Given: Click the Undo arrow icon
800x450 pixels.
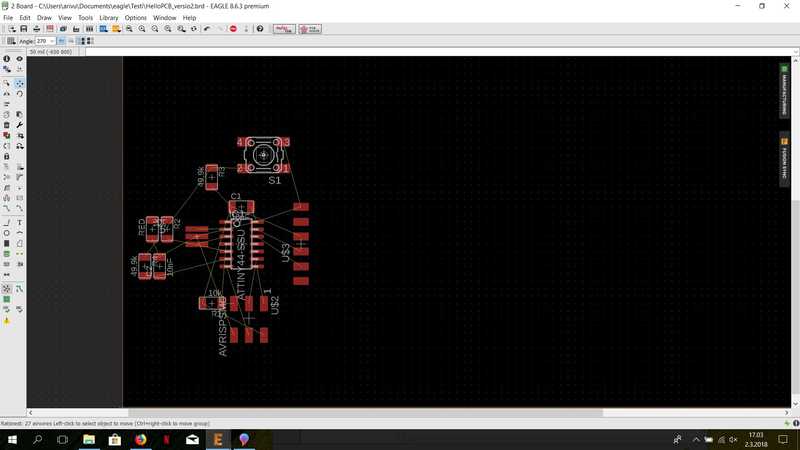Looking at the screenshot, I should [x=207, y=29].
